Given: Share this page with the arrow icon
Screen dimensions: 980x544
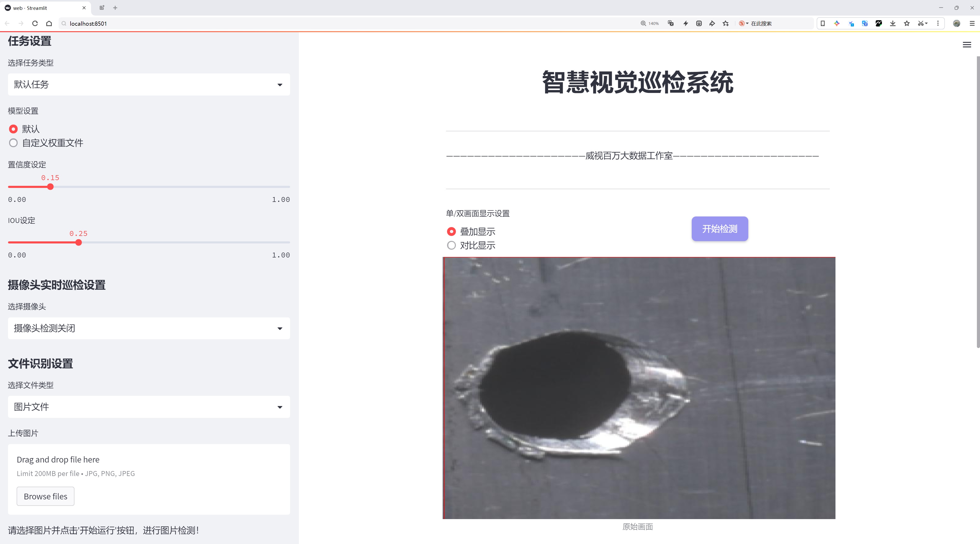Looking at the screenshot, I should pyautogui.click(x=712, y=23).
